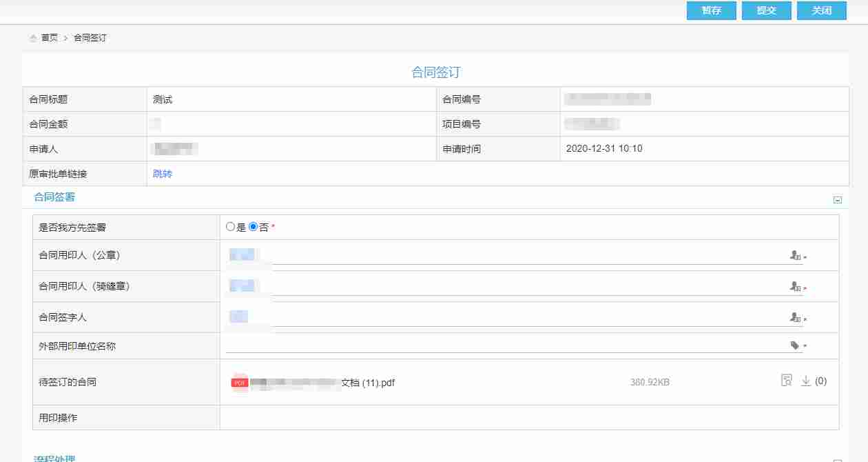
Task: Open person picker for 合同用印人（公章）
Action: [795, 256]
